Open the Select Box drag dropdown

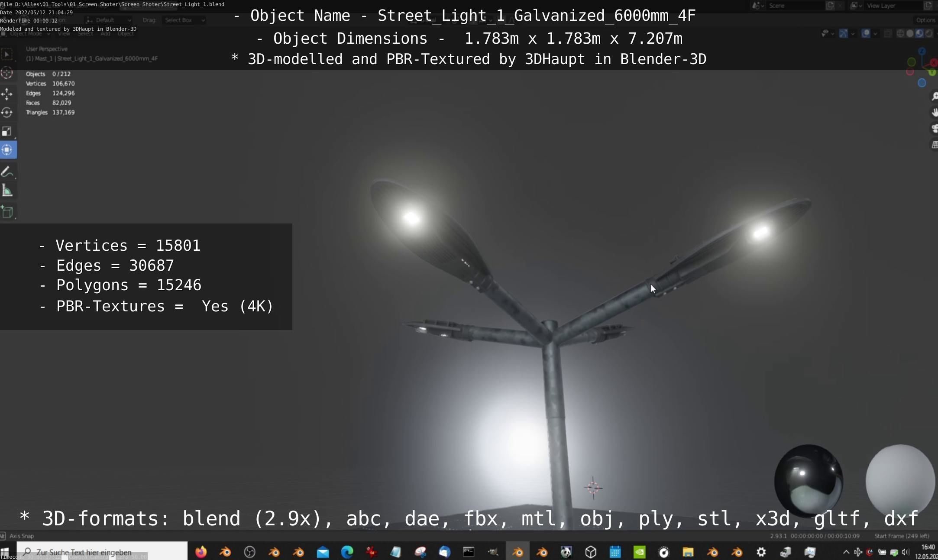184,20
